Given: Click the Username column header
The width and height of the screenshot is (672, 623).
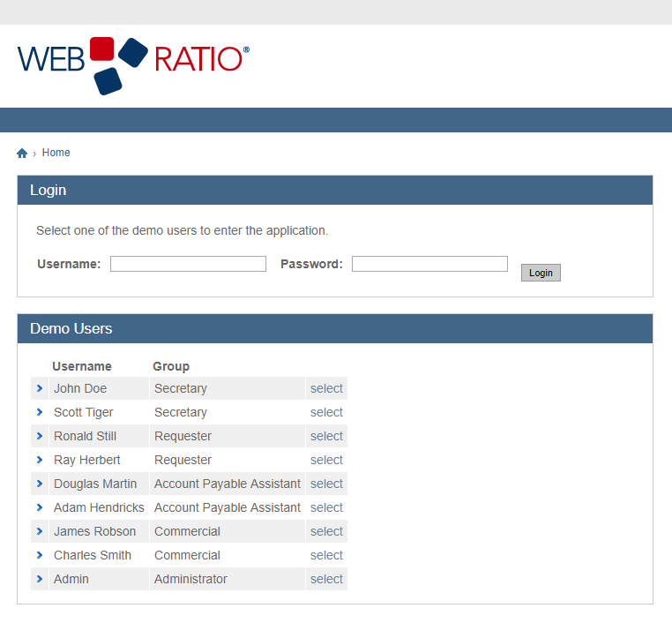Looking at the screenshot, I should click(82, 366).
